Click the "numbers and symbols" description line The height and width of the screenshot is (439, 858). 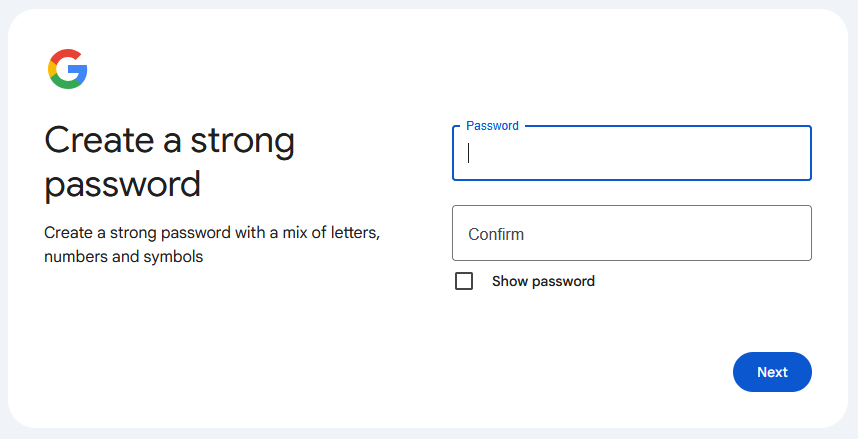point(124,257)
